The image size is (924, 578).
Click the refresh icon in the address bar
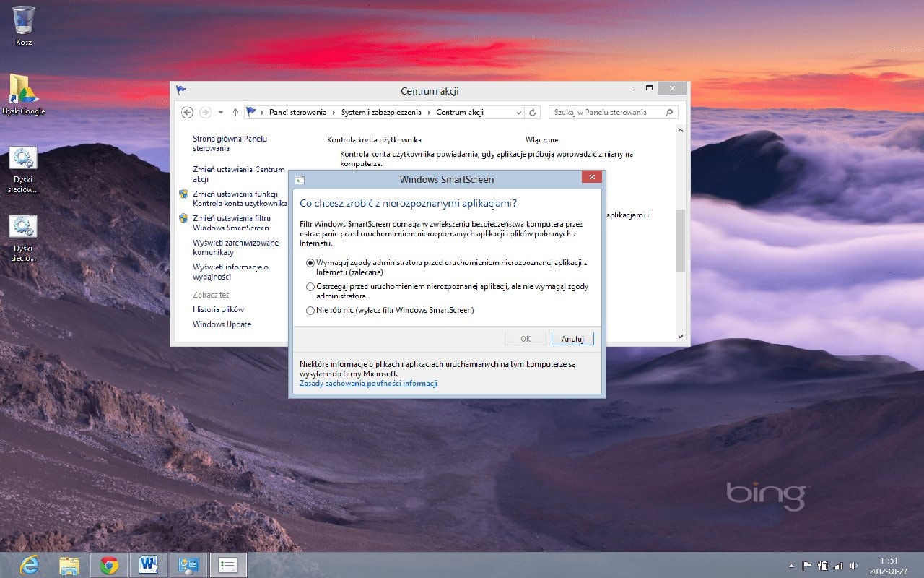[x=532, y=112]
